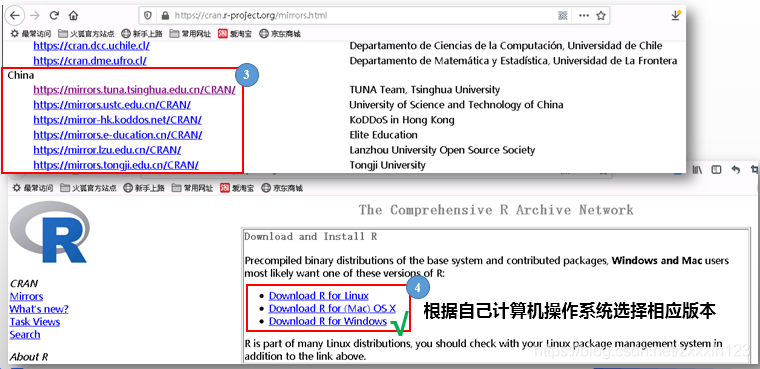This screenshot has height=369, width=760.
Task: Click 'Lanzhou University Open Source Society' text
Action: pos(442,150)
